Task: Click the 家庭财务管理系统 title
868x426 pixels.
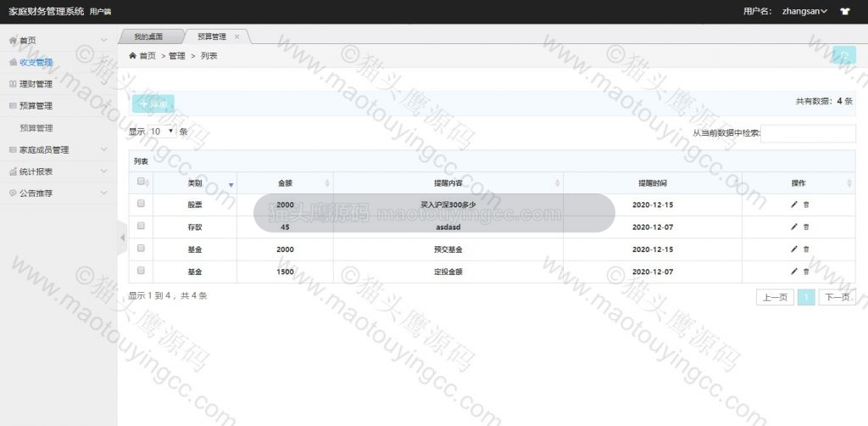Action: [47, 11]
